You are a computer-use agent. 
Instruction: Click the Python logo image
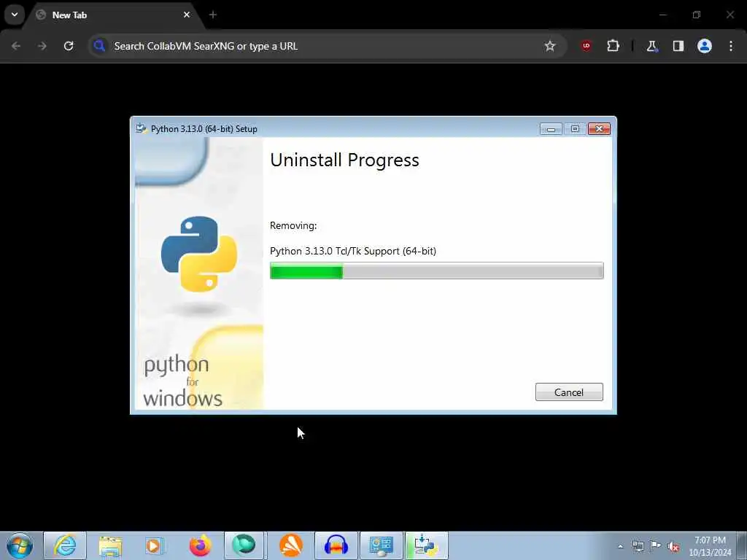[x=199, y=254]
